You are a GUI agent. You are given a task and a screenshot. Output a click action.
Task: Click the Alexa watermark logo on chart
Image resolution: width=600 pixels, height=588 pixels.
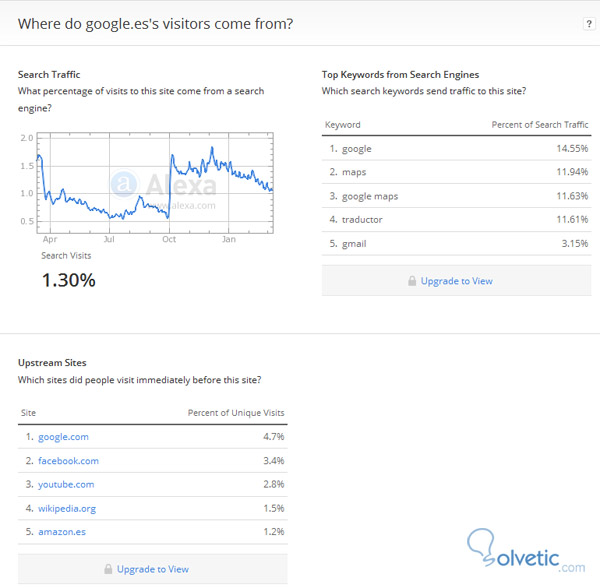click(x=123, y=183)
